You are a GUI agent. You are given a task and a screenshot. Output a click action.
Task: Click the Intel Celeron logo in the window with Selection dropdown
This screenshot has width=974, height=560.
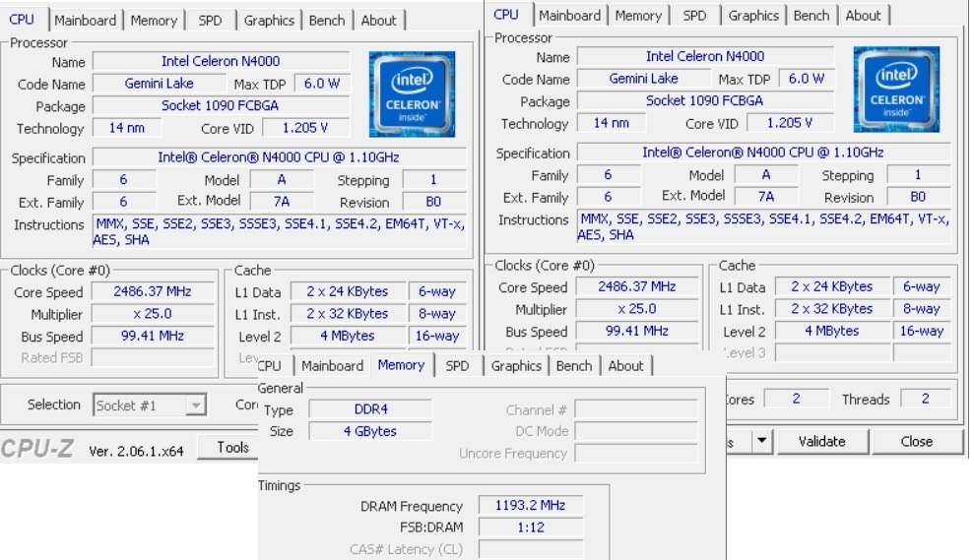click(x=411, y=94)
